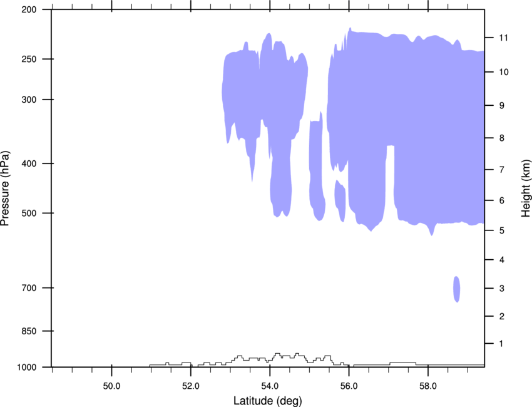This screenshot has width=532, height=407.
Task: Click the 250 pressure tick label
Action: (29, 59)
